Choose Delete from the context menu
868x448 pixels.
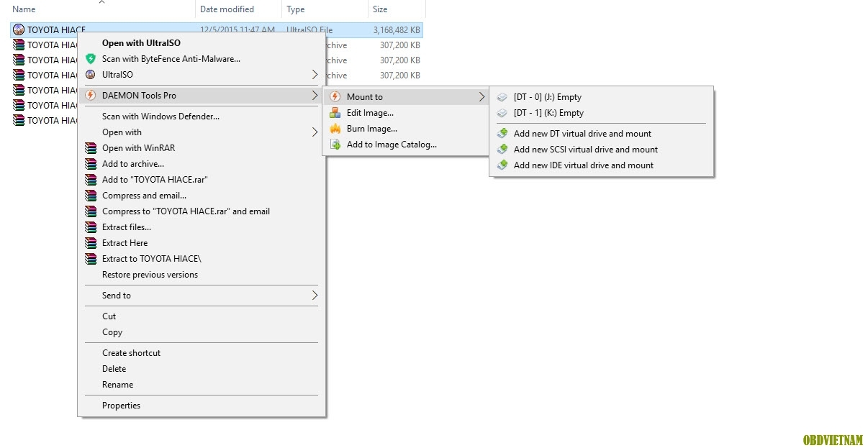(202, 369)
